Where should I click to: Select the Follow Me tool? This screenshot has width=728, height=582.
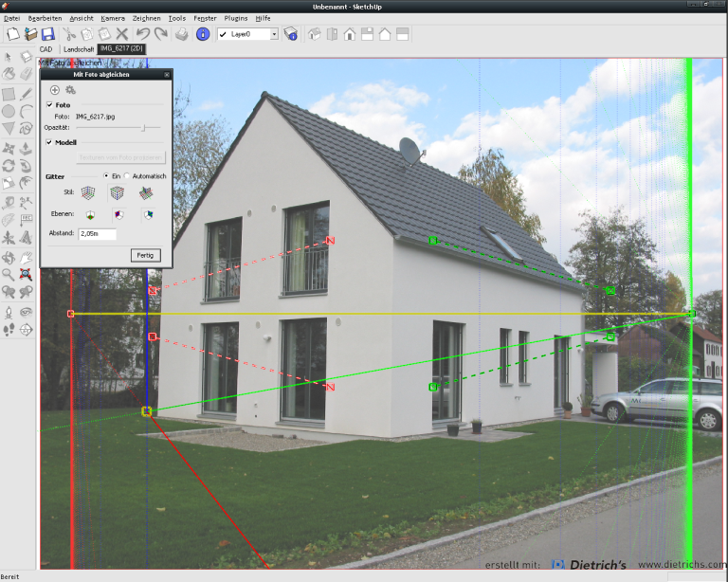pos(26,166)
